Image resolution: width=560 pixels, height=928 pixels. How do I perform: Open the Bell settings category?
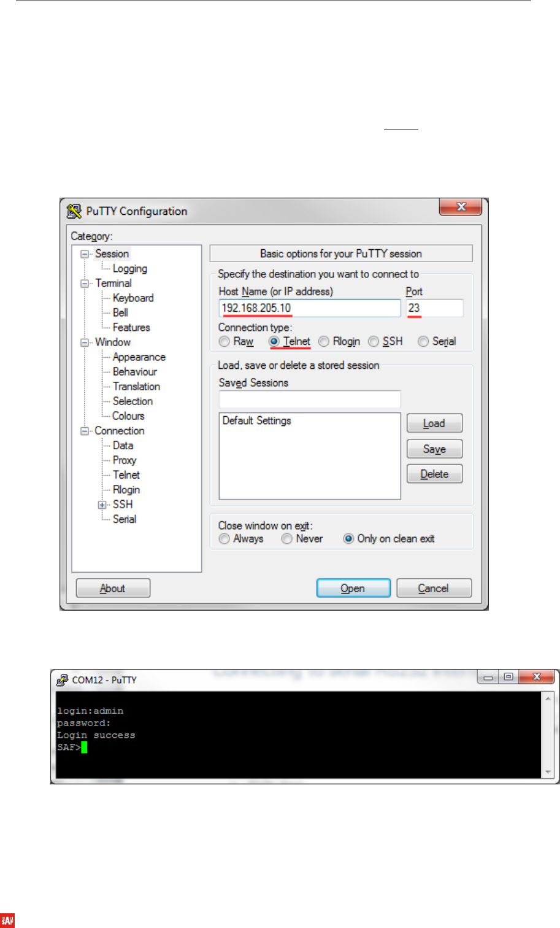pyautogui.click(x=120, y=313)
